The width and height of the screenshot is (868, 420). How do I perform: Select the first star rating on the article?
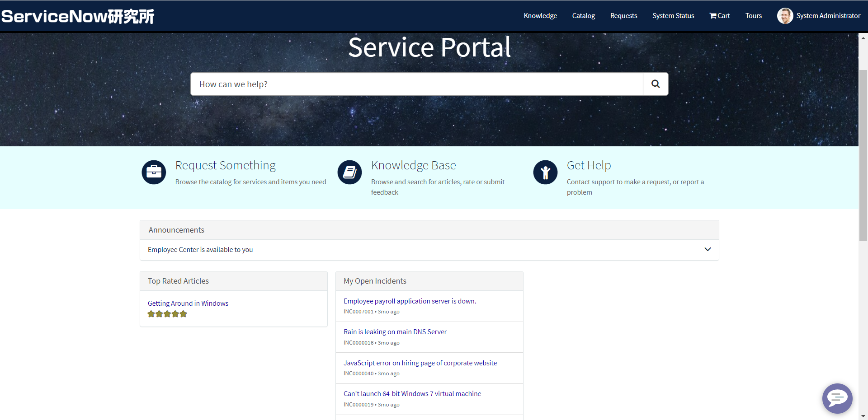pos(151,314)
